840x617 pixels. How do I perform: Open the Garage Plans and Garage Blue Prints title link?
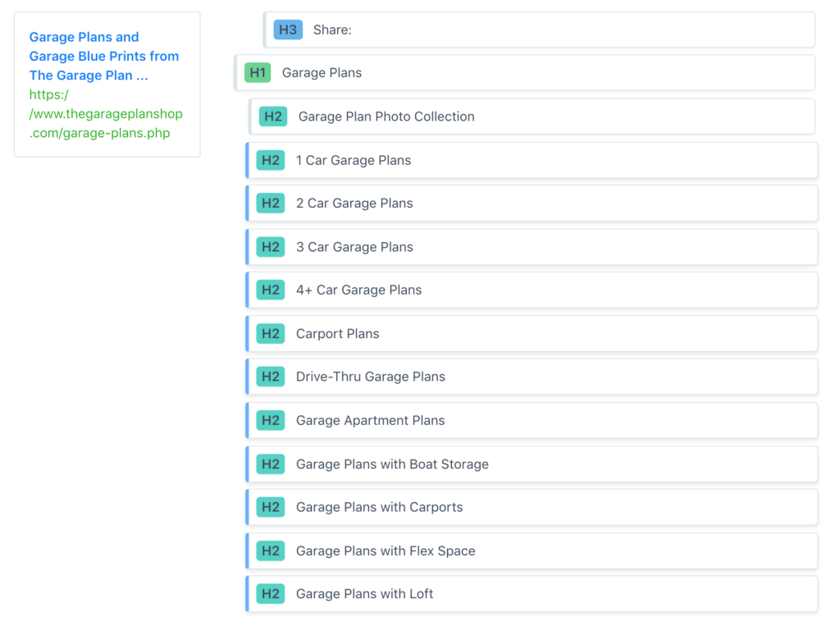click(x=104, y=56)
